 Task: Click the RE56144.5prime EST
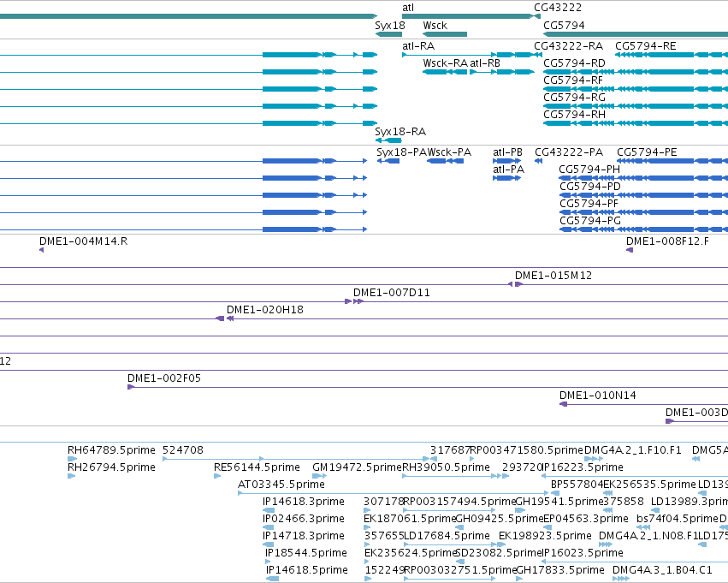point(217,476)
